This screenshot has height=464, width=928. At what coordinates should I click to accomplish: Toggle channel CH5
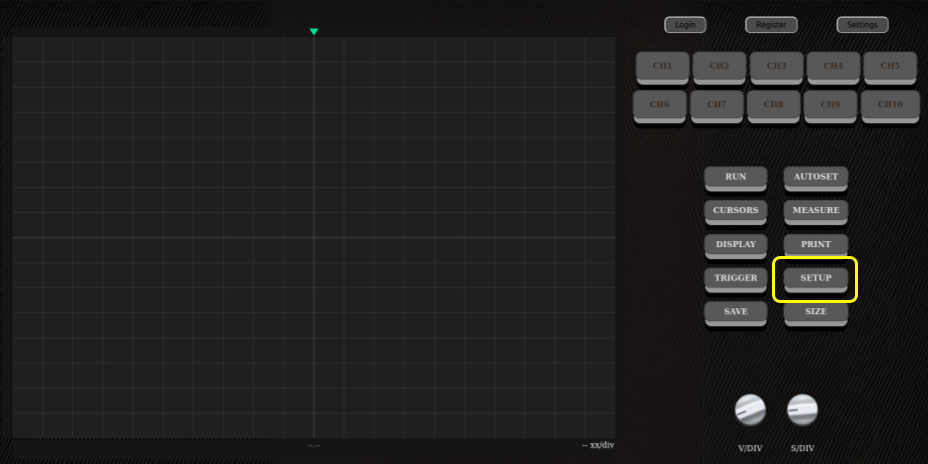point(890,67)
